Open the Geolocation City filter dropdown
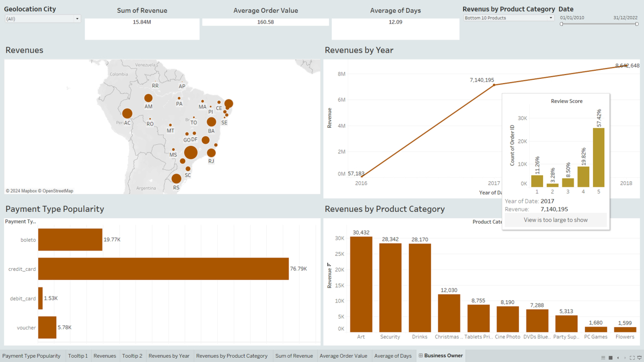The width and height of the screenshot is (644, 362). [x=78, y=18]
